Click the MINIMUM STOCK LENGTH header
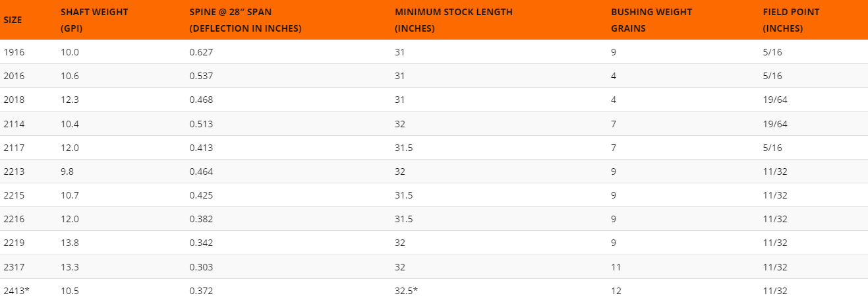868x306 pixels. pos(453,20)
